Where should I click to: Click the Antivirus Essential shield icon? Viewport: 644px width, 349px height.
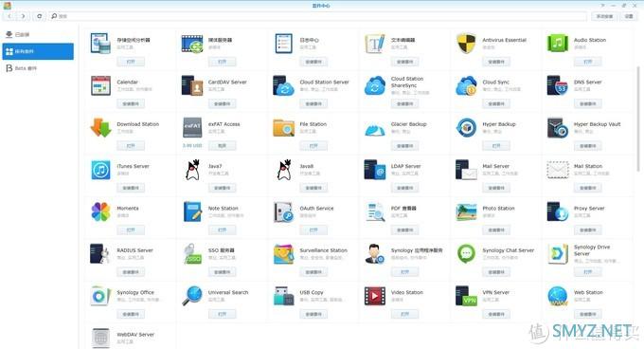point(466,44)
